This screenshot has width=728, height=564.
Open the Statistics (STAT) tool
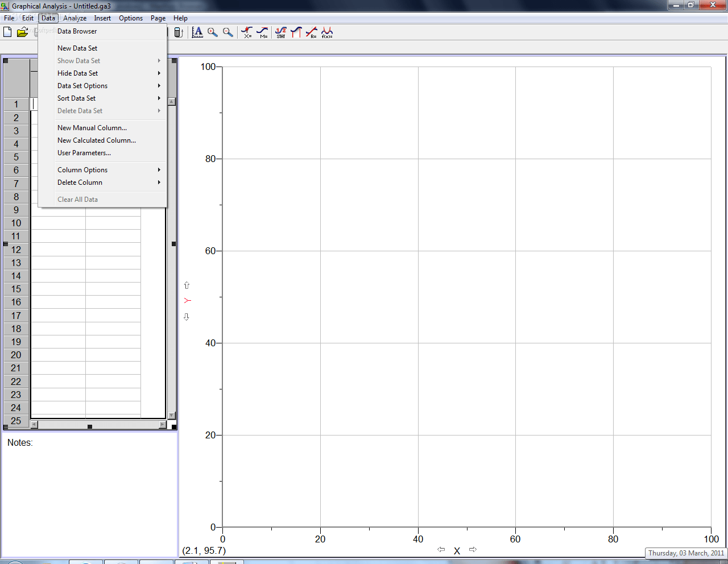[281, 32]
